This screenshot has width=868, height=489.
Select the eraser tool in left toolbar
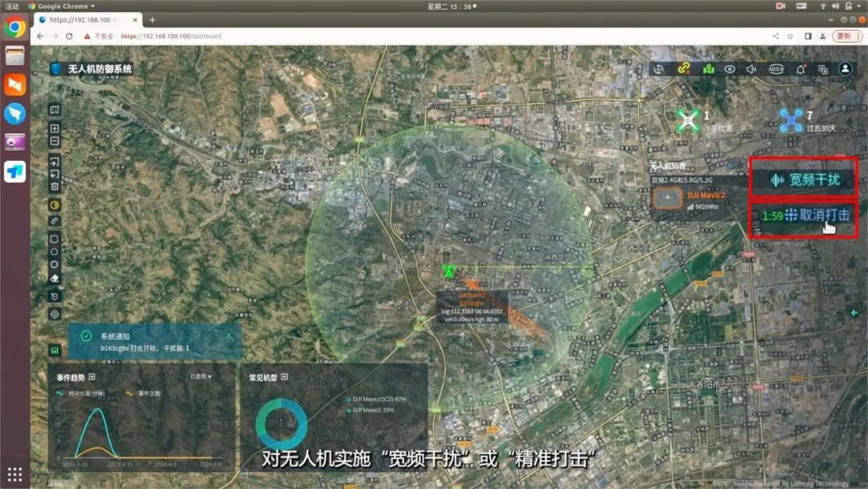[55, 278]
